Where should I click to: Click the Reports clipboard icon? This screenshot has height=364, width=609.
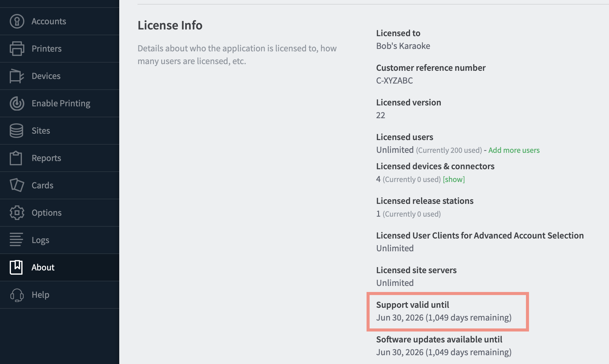tap(16, 158)
